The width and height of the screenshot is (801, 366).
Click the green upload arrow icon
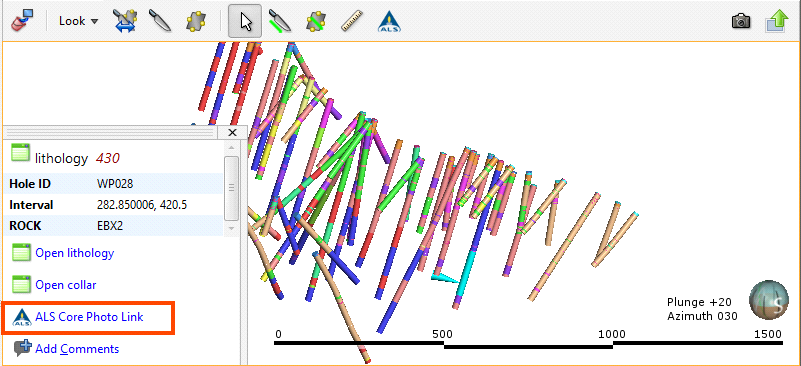776,21
